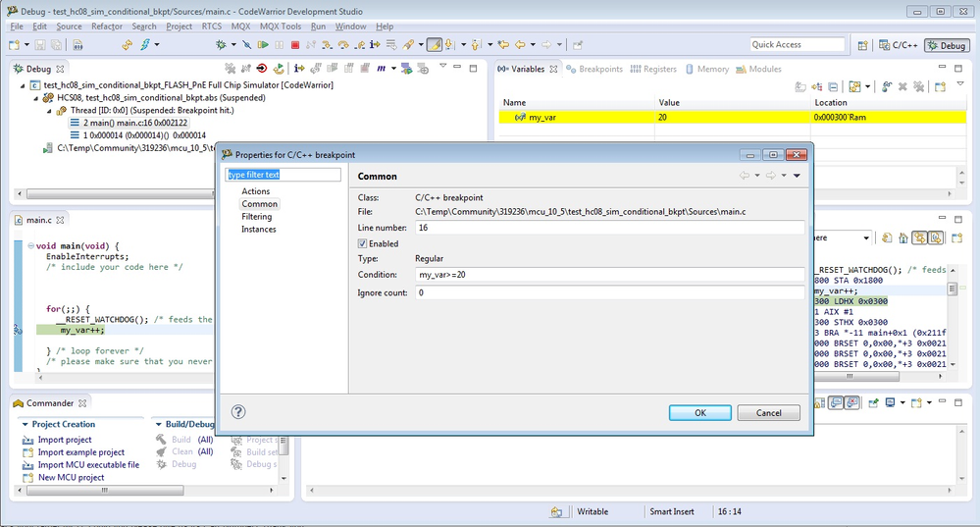Click the Debug bug launch icon in toolbar

point(222,45)
